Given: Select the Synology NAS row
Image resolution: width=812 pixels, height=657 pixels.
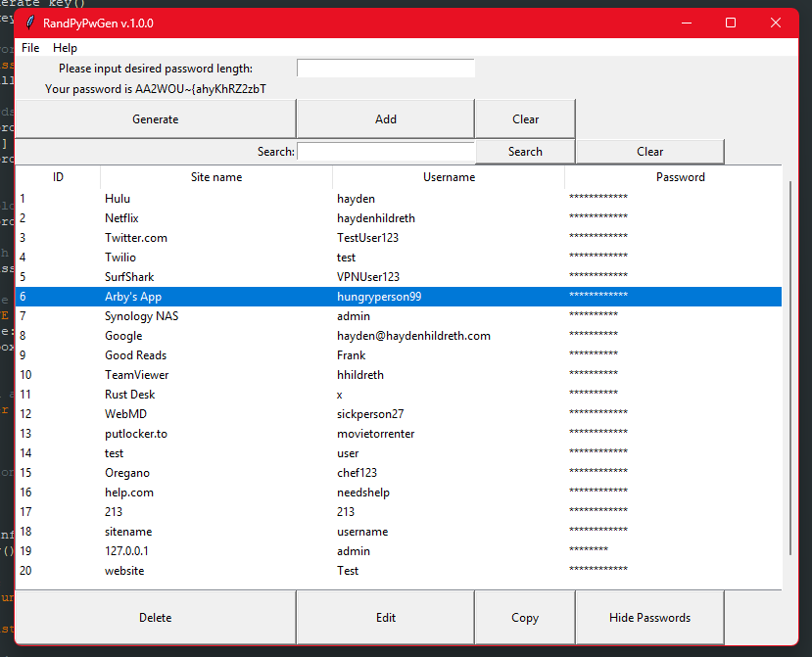Looking at the screenshot, I should click(x=399, y=316).
